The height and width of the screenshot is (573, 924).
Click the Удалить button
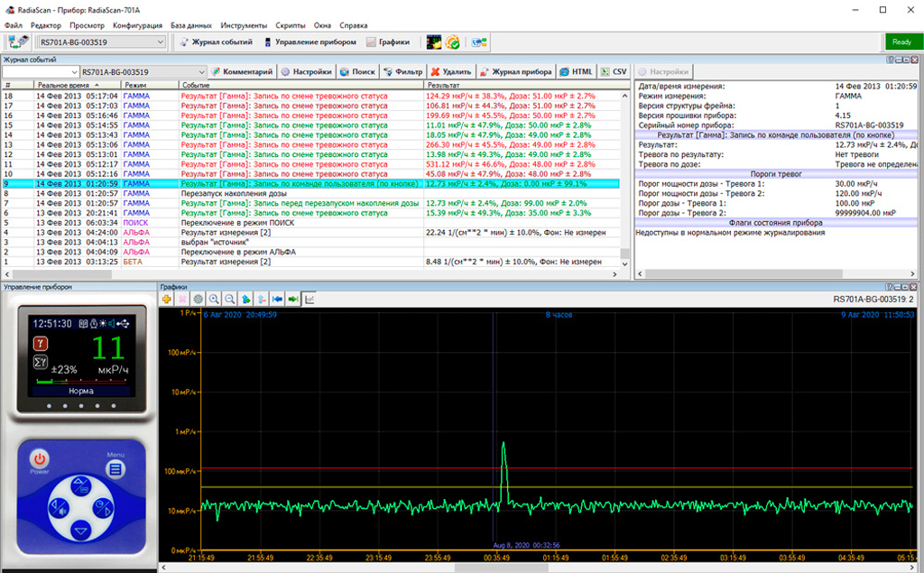point(450,72)
